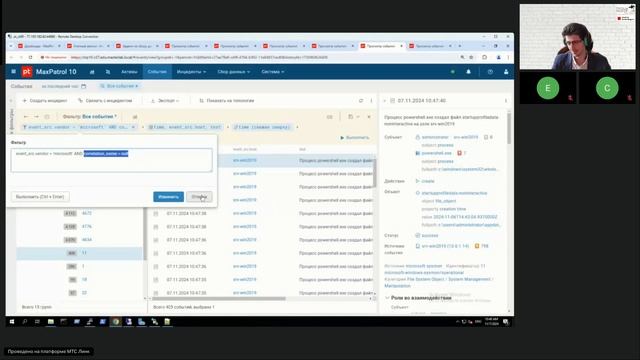Click the create action link
640x360 pixels.
[x=428, y=181]
